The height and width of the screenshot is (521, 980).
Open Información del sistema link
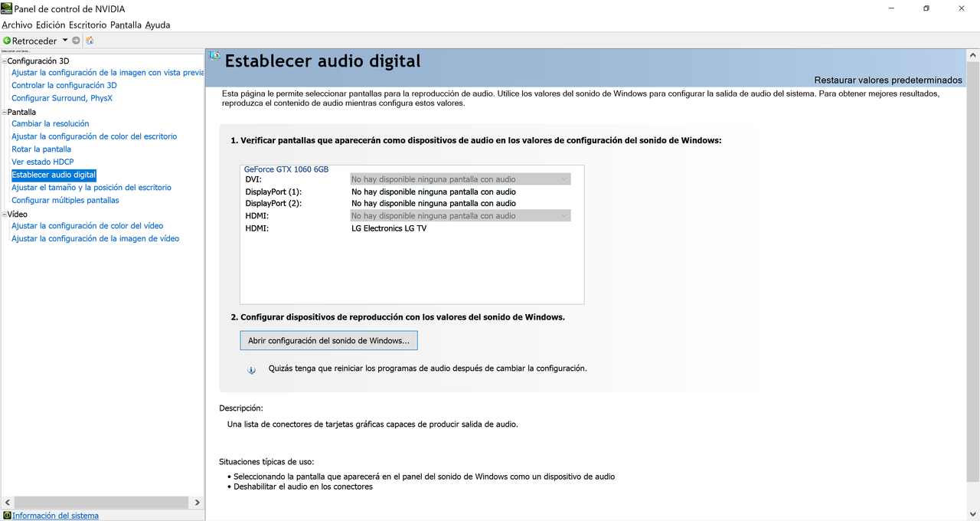55,516
